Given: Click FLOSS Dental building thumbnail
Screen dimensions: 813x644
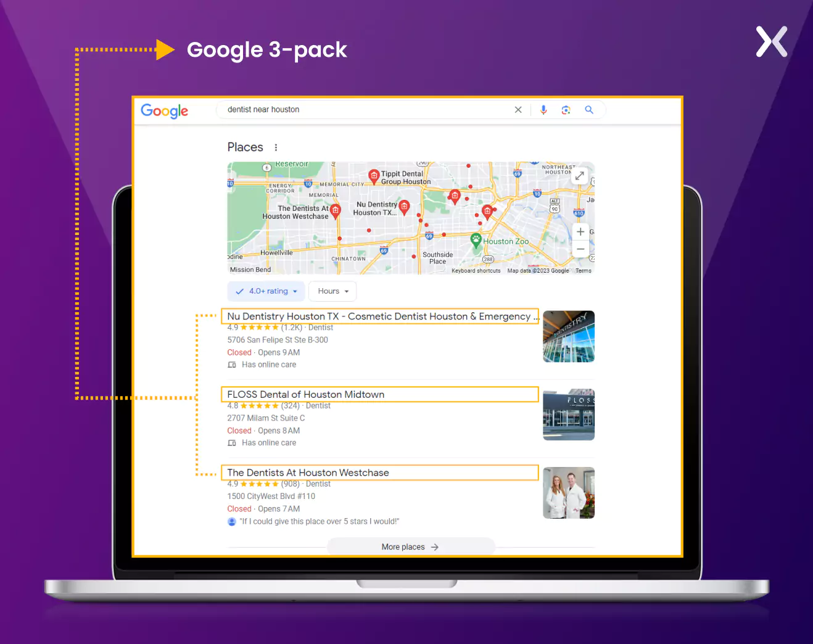Looking at the screenshot, I should click(x=569, y=415).
